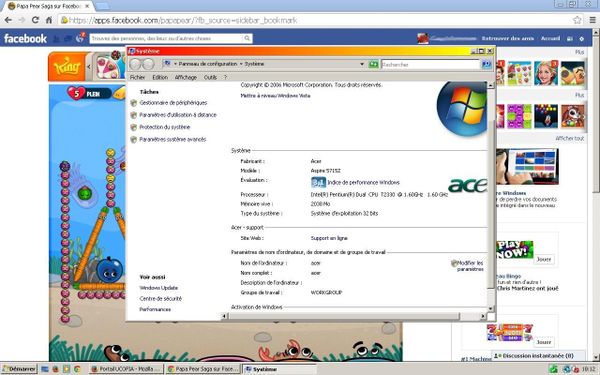
Task: Click the forward button in Système window
Action: click(148, 64)
